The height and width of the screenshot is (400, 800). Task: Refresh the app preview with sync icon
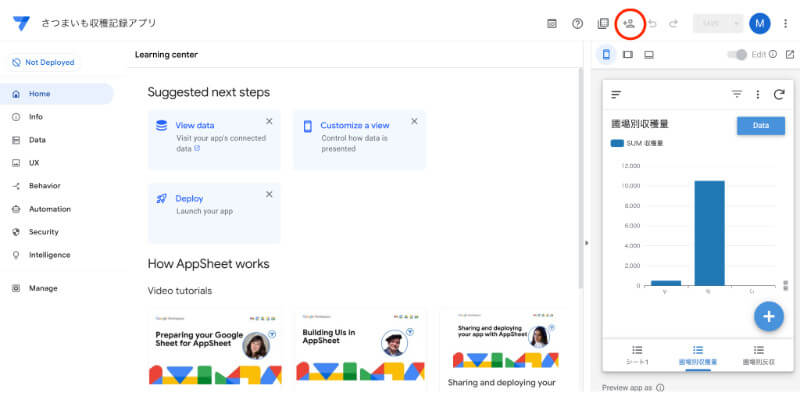coord(779,94)
